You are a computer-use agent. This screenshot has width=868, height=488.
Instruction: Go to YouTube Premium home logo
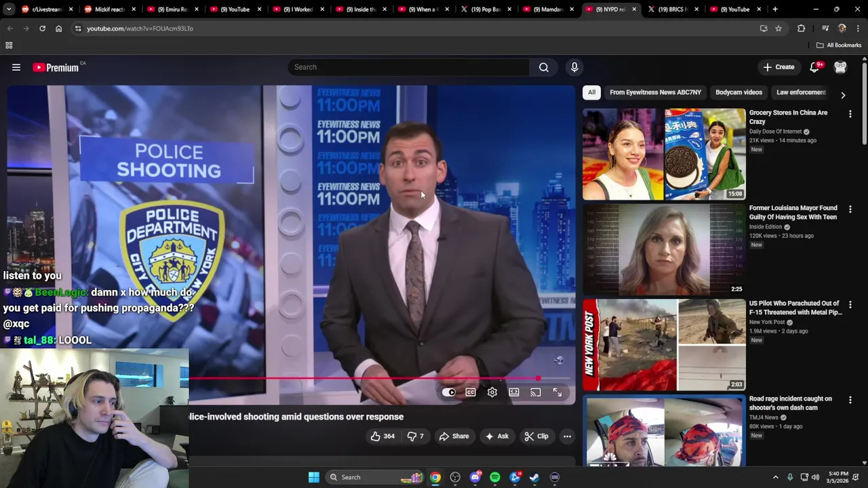(x=56, y=67)
